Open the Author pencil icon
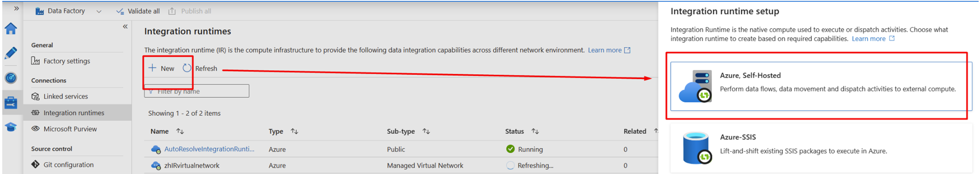Image resolution: width=980 pixels, height=174 pixels. pyautogui.click(x=11, y=53)
